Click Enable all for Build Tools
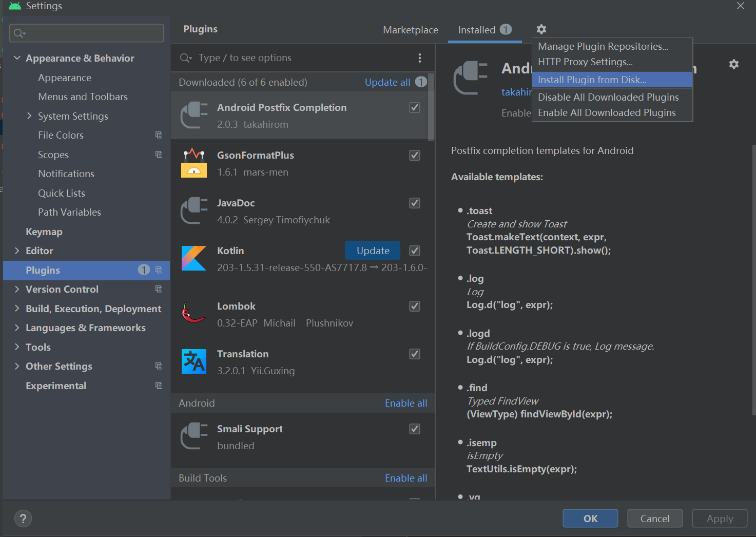 (406, 478)
